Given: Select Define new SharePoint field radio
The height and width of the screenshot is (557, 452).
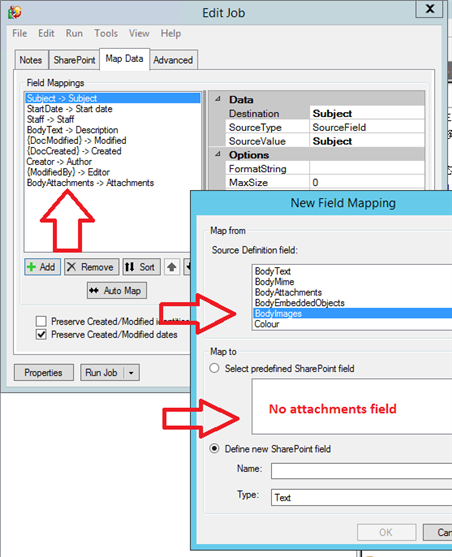Looking at the screenshot, I should [x=214, y=449].
